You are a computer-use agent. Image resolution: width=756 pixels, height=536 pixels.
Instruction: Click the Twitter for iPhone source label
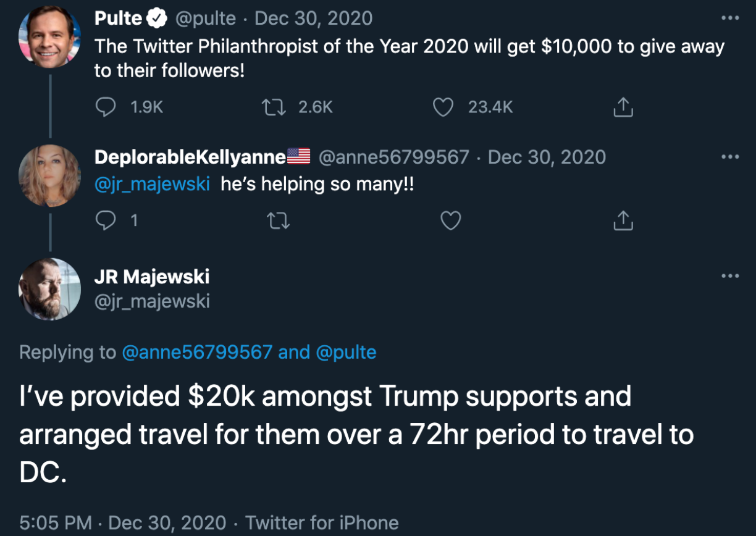322,523
